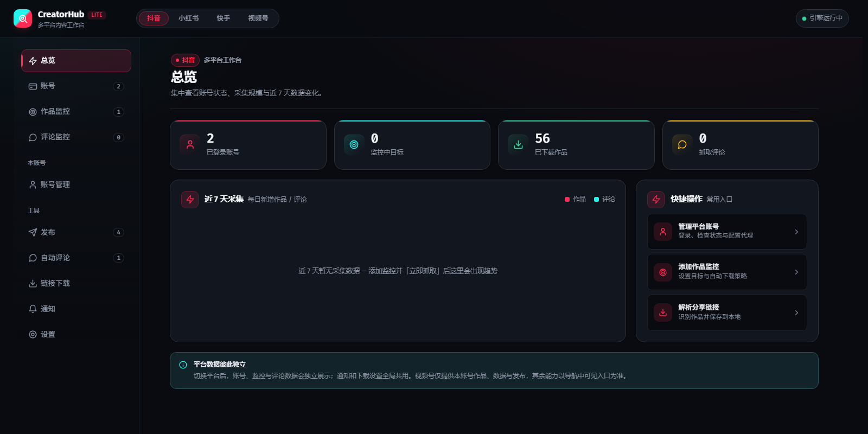This screenshot has width=868, height=434.
Task: Open the 链接下载 tool menu item
Action: click(x=76, y=284)
